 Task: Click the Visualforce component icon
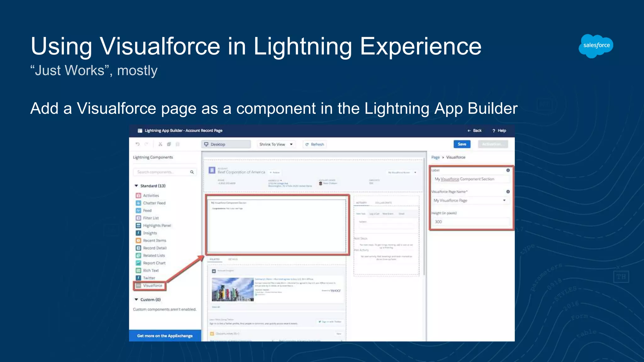(x=138, y=285)
